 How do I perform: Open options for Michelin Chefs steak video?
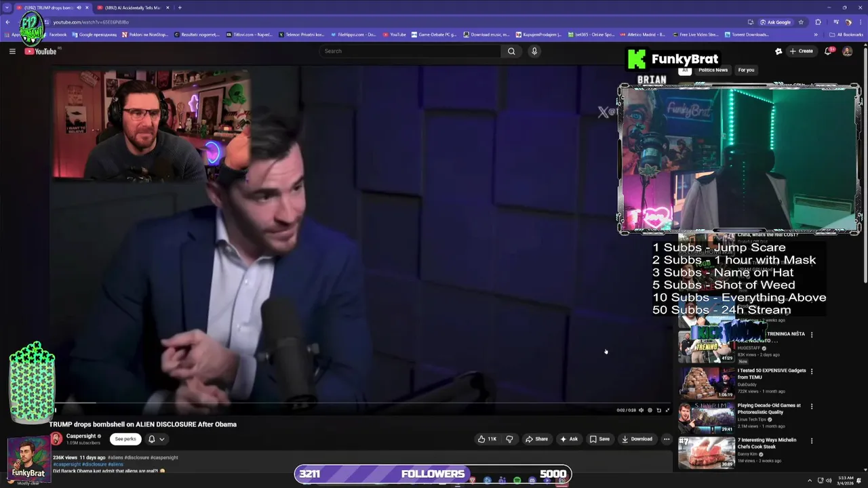(812, 441)
